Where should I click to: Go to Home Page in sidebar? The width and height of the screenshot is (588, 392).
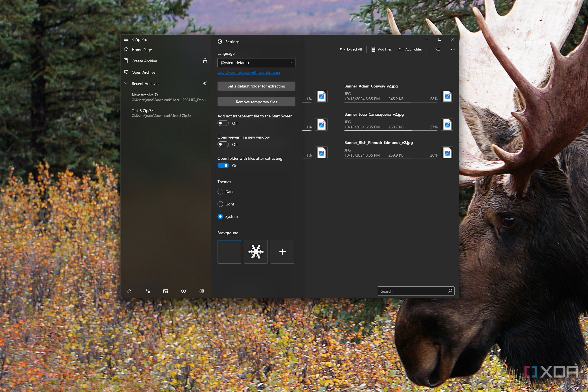click(166, 50)
